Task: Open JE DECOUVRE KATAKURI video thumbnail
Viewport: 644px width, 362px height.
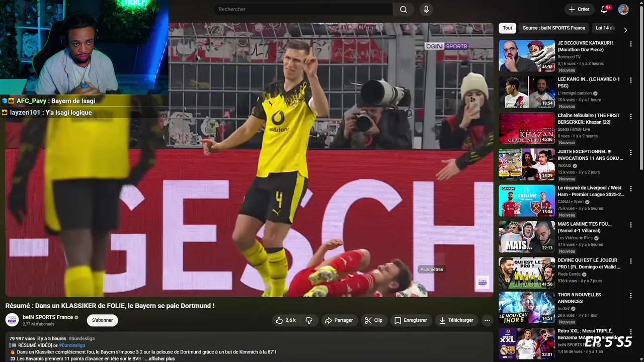Action: click(x=527, y=56)
